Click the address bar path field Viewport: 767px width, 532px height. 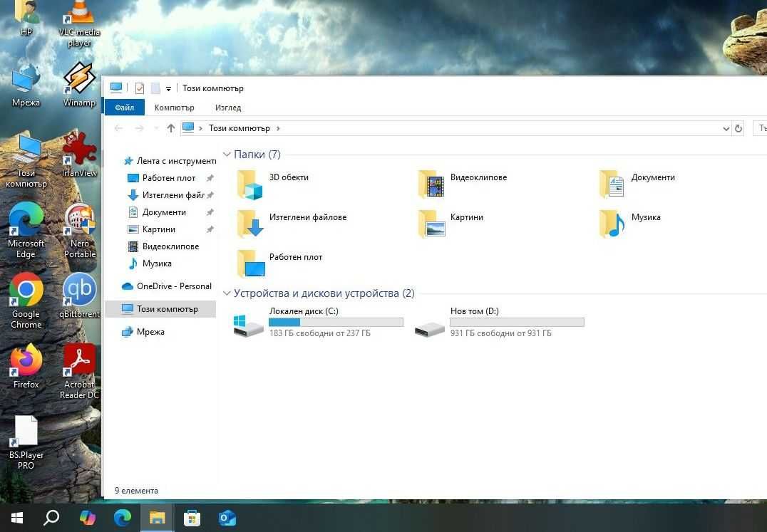click(x=455, y=128)
